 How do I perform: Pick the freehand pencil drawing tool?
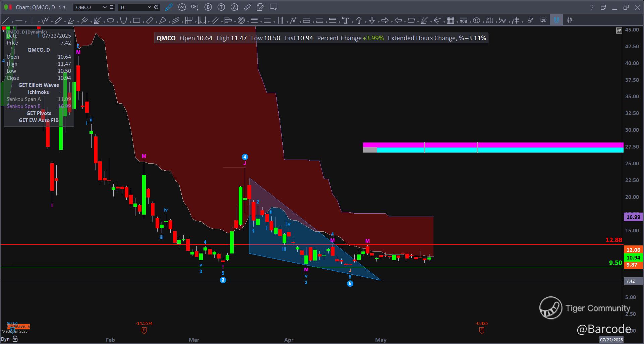tap(58, 20)
